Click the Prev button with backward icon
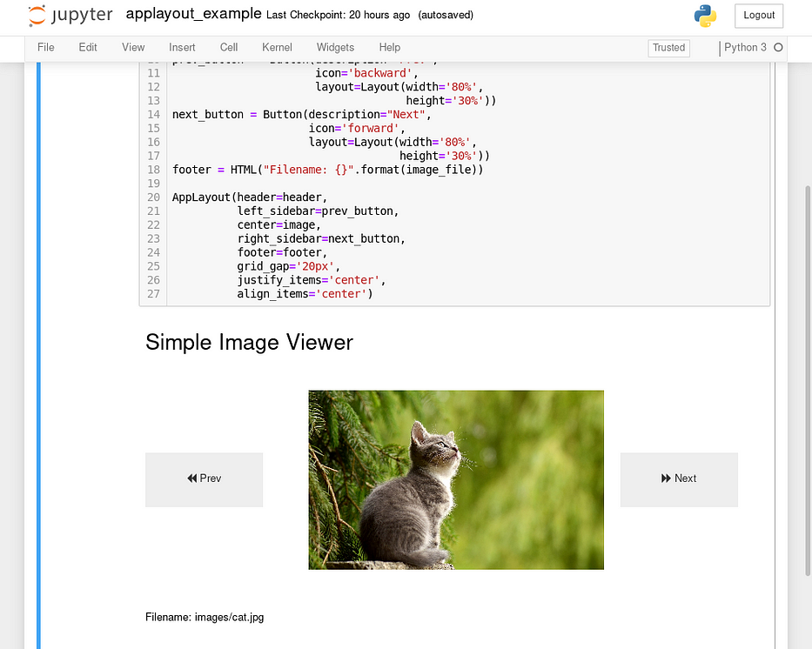 coord(204,478)
